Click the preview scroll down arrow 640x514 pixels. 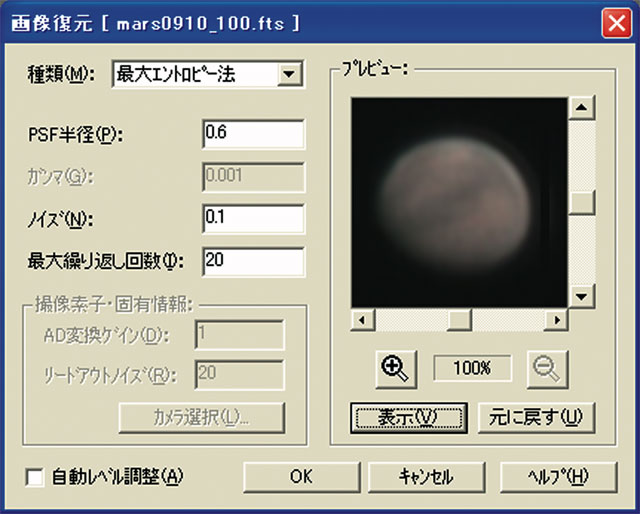(580, 298)
